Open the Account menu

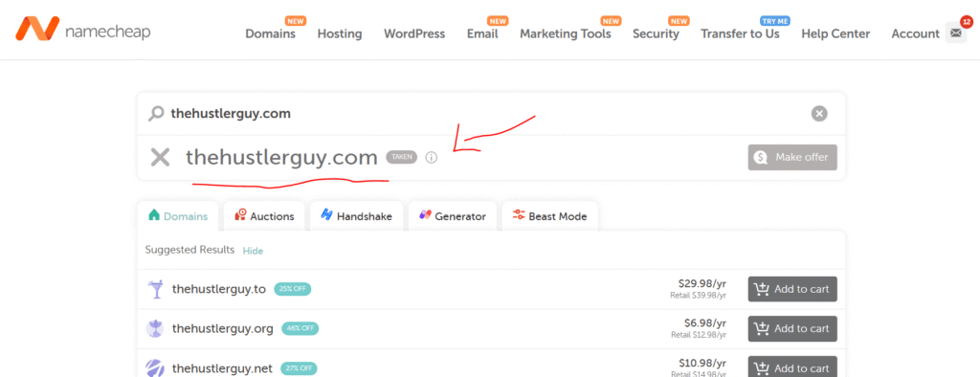pos(915,33)
